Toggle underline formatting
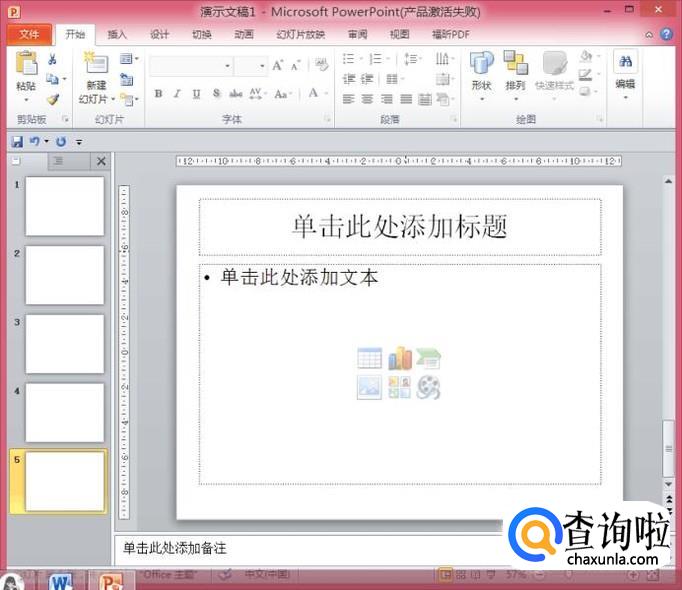The image size is (682, 590). [x=196, y=94]
